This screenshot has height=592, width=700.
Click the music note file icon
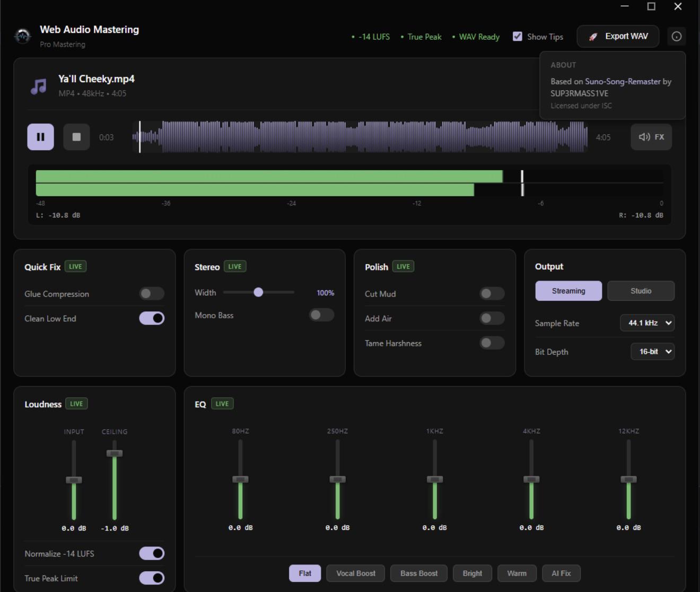[39, 86]
